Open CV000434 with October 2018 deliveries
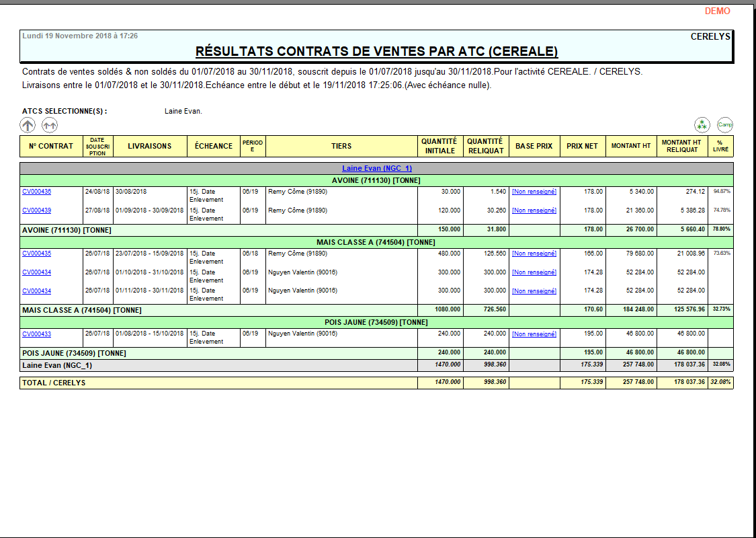Viewport: 756px width, 538px height. click(36, 272)
